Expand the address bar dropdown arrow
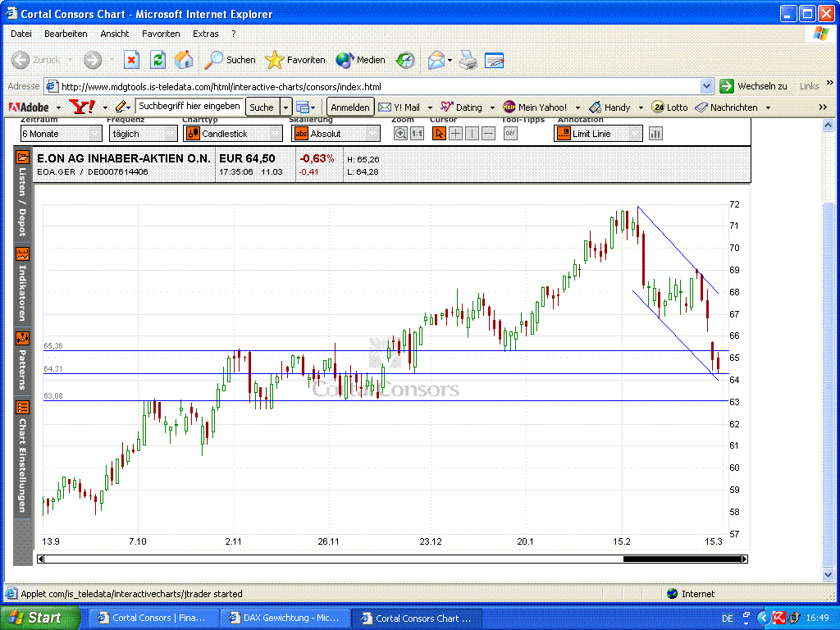 (706, 85)
